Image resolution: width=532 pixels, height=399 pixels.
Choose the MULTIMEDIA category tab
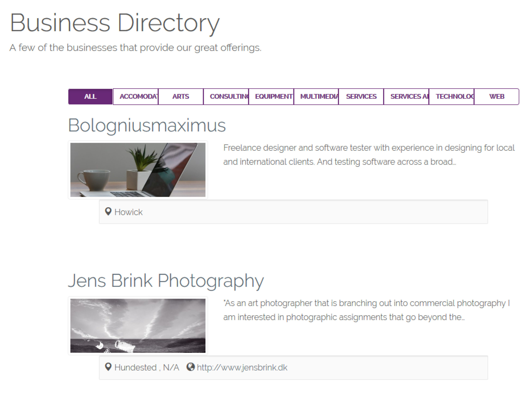click(316, 96)
